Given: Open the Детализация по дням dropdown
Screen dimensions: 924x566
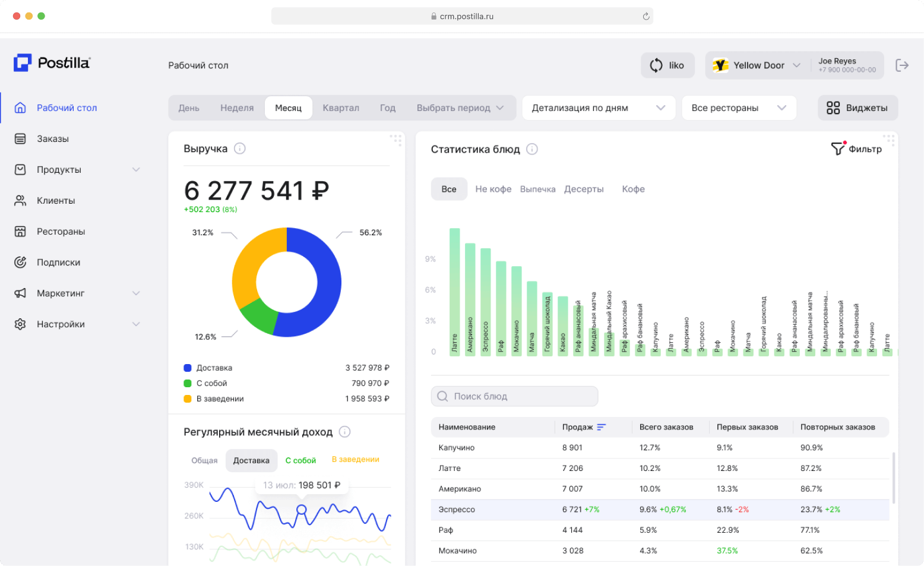Looking at the screenshot, I should 598,108.
